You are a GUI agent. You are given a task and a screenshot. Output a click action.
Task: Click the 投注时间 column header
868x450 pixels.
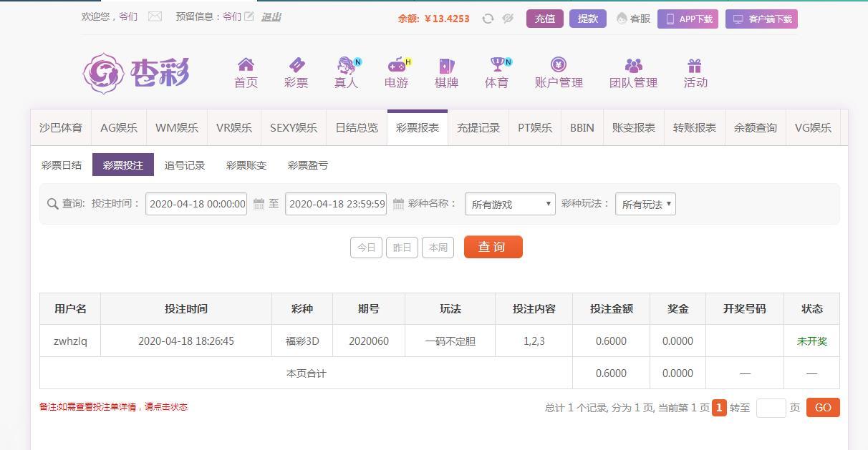186,309
